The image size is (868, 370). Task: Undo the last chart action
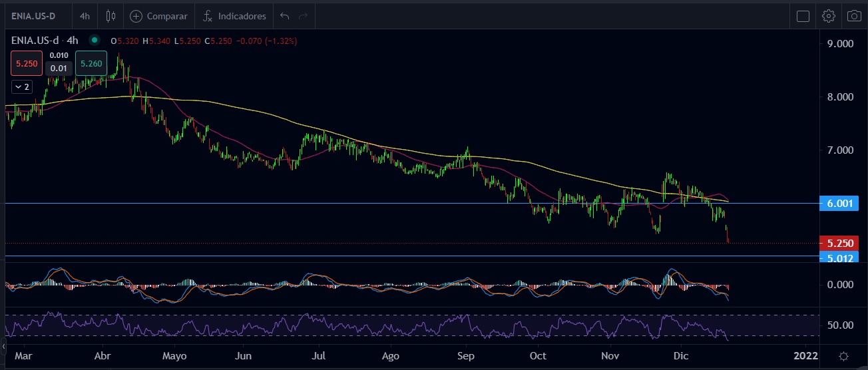285,15
